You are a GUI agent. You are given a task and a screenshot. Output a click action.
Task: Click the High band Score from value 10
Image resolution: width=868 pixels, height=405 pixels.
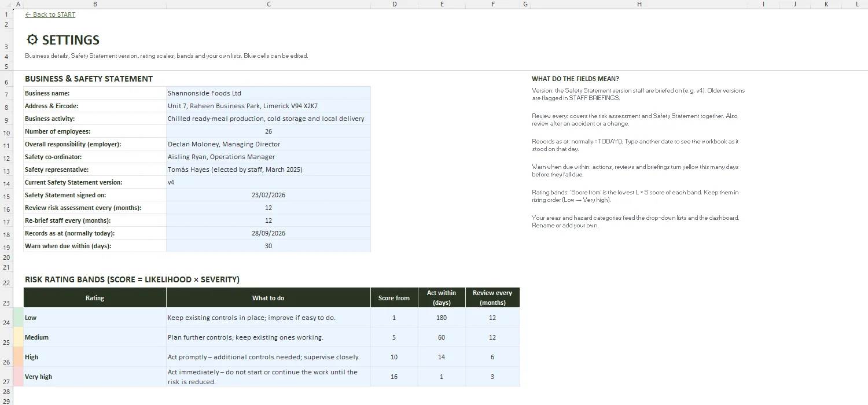coord(394,357)
